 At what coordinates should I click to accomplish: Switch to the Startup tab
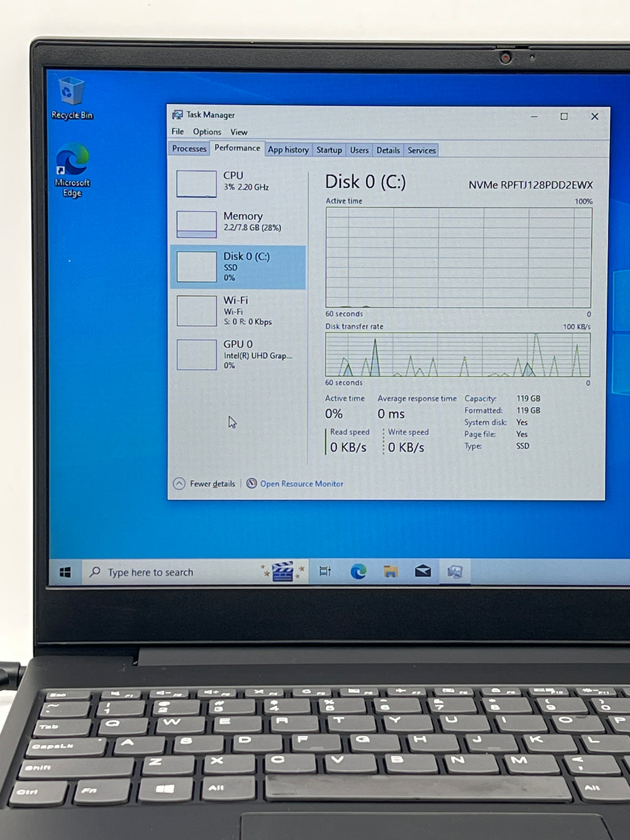click(329, 150)
